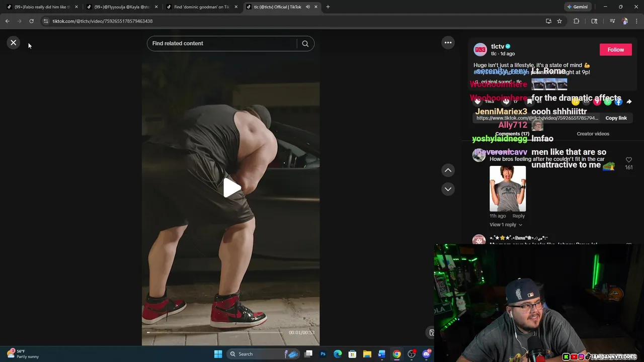Mute the tlc Official TikTok tab audio
This screenshot has width=644, height=362.
coord(307,7)
